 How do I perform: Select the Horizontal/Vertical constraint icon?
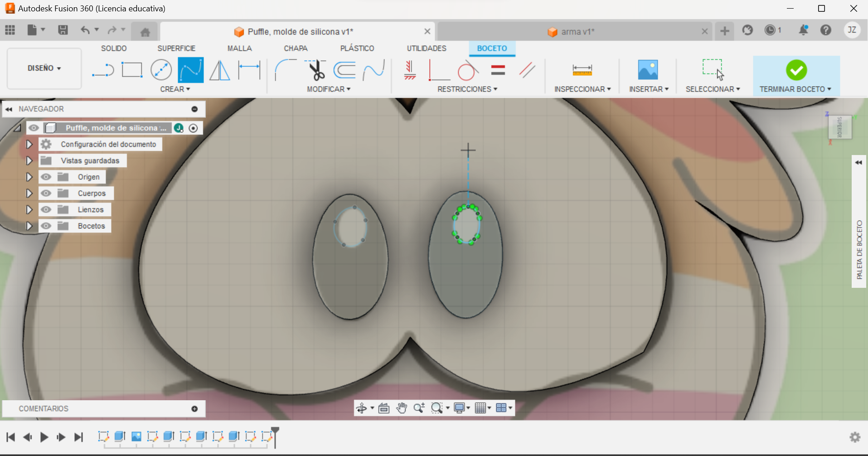point(410,70)
